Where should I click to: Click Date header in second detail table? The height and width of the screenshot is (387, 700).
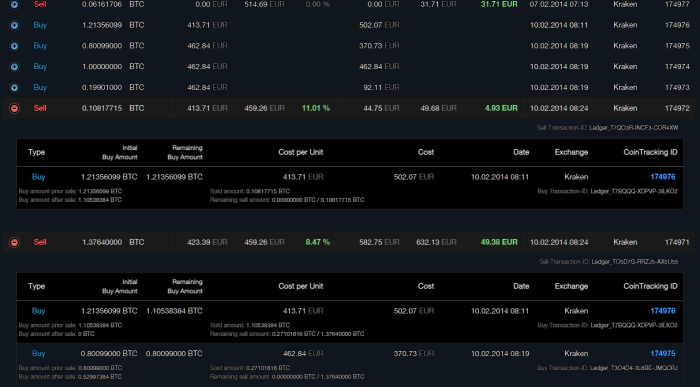(x=521, y=286)
